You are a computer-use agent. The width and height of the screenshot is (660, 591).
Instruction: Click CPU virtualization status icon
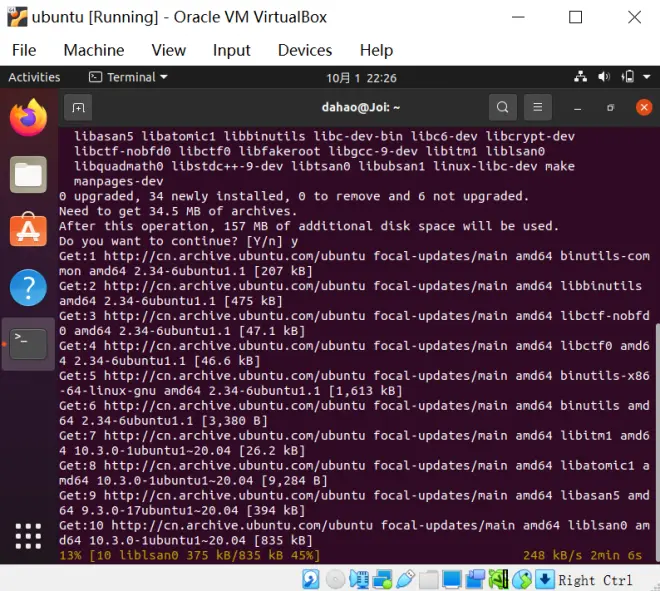[498, 580]
